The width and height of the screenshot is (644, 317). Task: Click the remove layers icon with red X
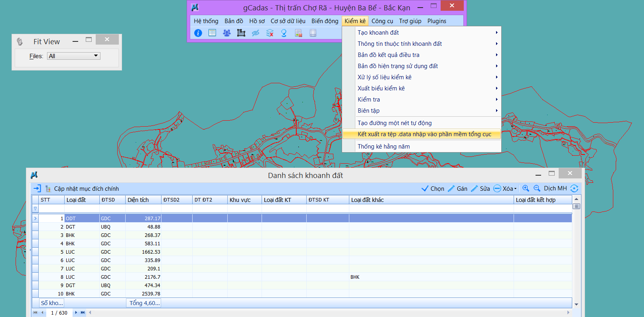(x=270, y=33)
